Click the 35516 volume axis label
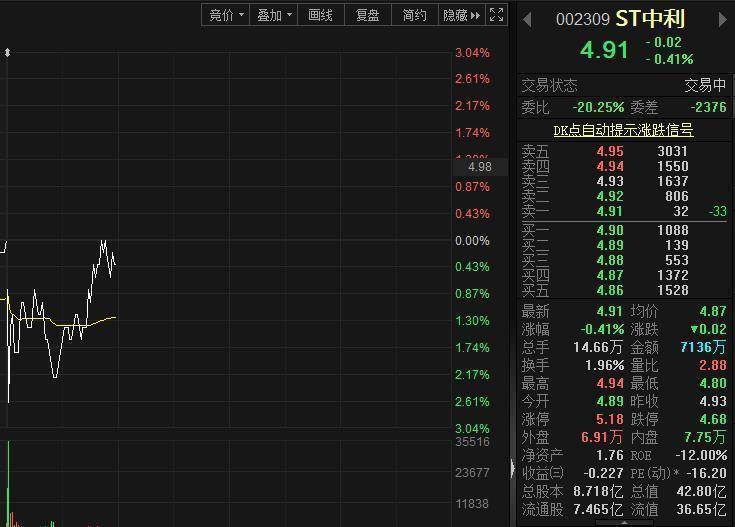 click(472, 441)
